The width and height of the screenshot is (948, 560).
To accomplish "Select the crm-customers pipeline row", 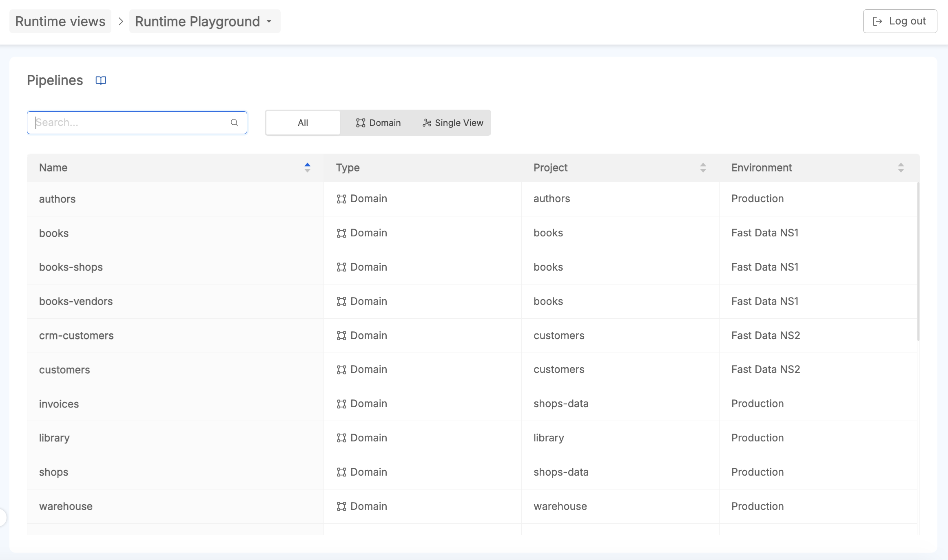I will [163, 335].
